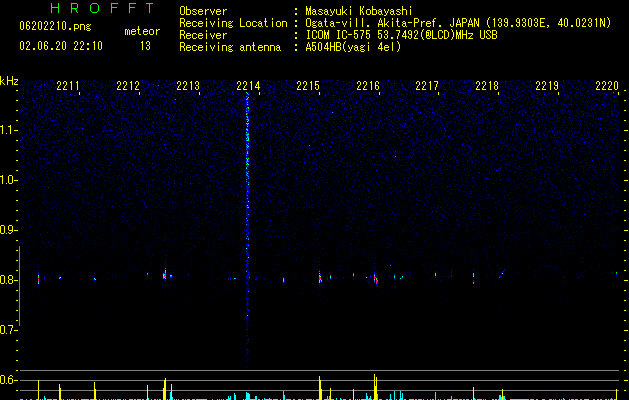Click the 2218 time axis label
Image resolution: width=629 pixels, height=400 pixels.
pos(487,85)
